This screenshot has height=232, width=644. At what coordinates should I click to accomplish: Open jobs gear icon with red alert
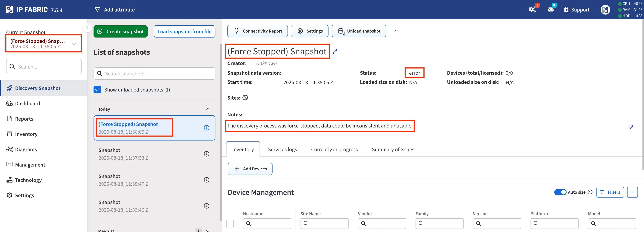(532, 10)
